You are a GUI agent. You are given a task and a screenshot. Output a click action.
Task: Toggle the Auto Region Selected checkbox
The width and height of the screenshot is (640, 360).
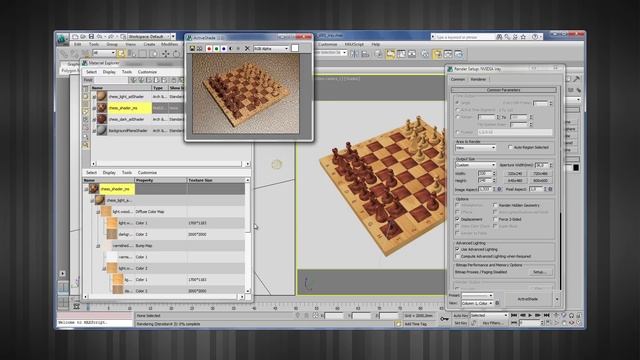coord(510,147)
